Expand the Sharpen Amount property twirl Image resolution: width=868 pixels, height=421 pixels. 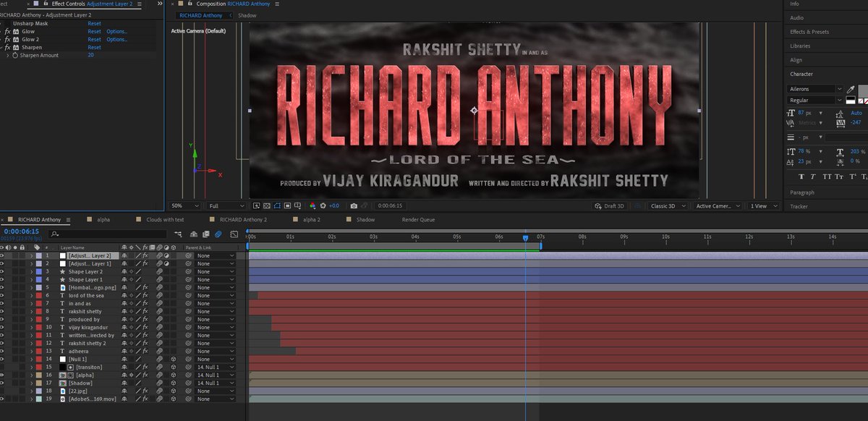pos(7,55)
